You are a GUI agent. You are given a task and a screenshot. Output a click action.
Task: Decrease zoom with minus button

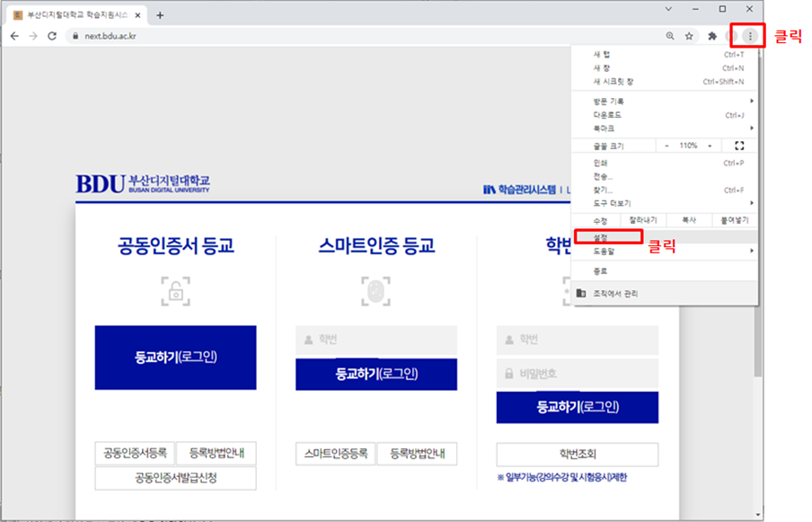(666, 146)
